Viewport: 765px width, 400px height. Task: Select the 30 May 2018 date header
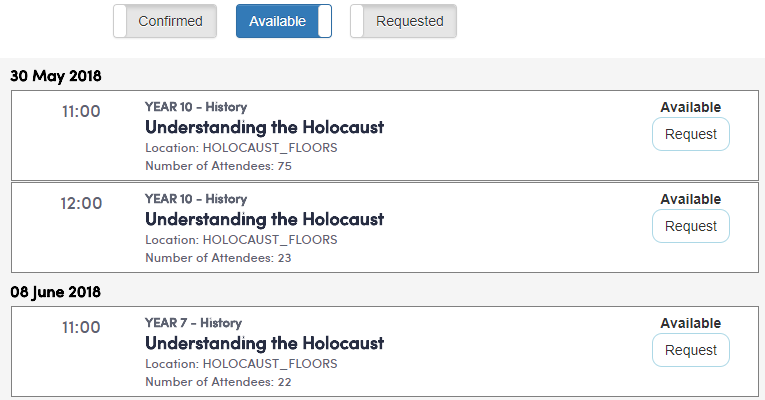[56, 75]
